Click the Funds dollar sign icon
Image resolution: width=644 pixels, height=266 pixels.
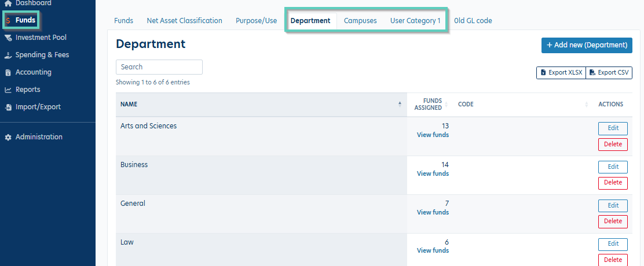(8, 20)
